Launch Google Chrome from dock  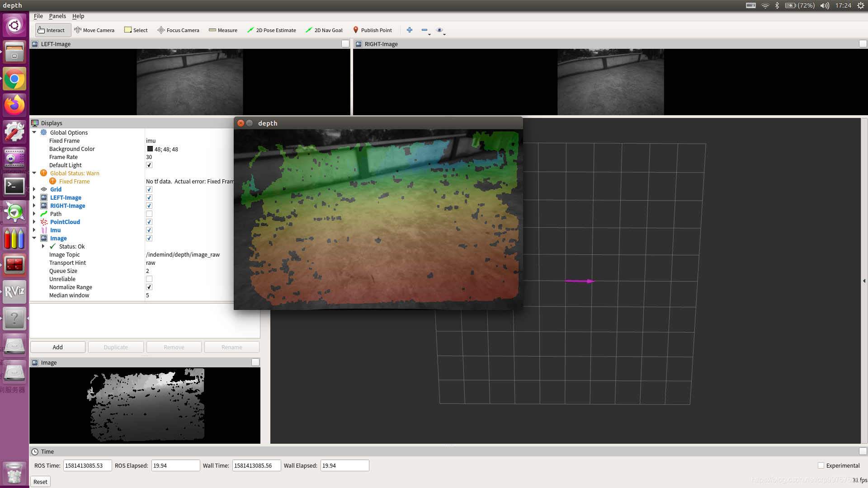pos(14,79)
